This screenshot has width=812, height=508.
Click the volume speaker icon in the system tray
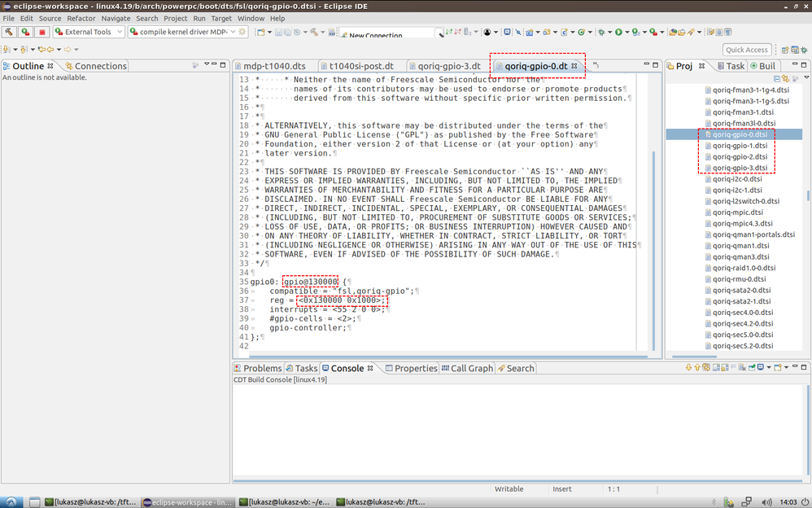click(767, 501)
